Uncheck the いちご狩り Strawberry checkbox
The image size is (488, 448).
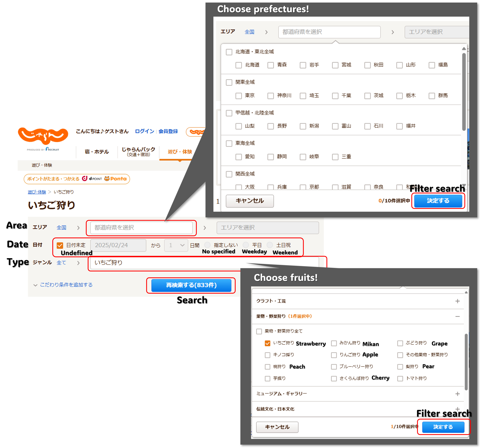[x=267, y=343]
